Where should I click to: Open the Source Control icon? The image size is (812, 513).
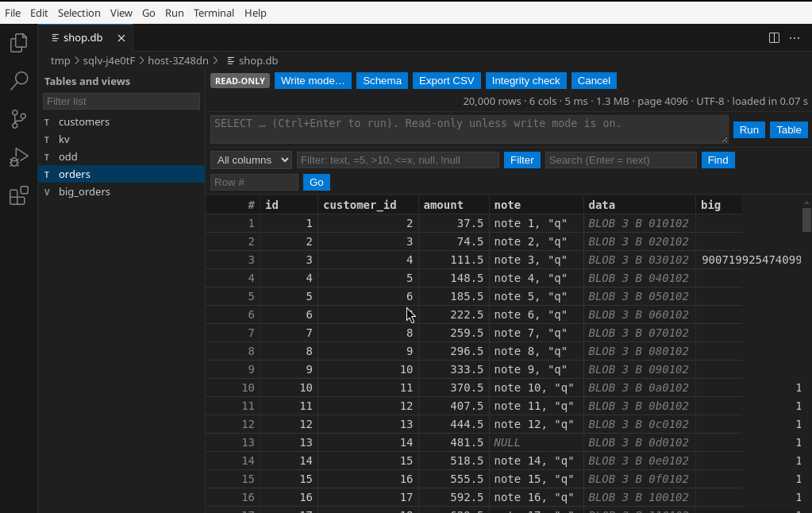(18, 119)
